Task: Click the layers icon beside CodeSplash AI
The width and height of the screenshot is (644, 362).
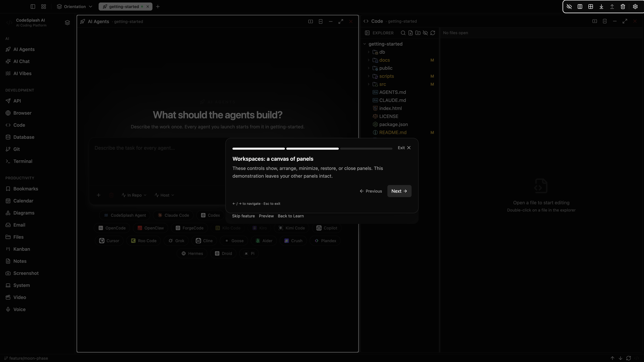Action: point(67,23)
